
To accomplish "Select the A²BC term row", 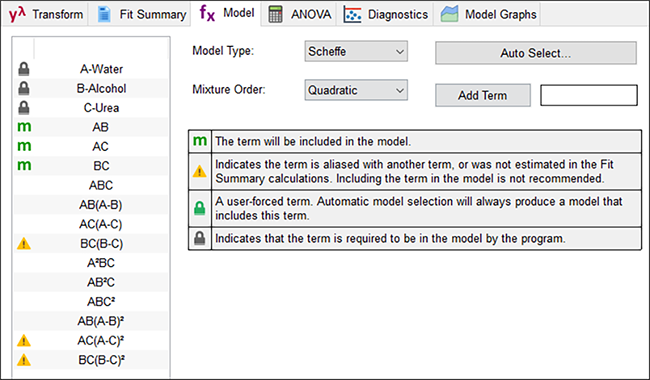I will coord(91,263).
